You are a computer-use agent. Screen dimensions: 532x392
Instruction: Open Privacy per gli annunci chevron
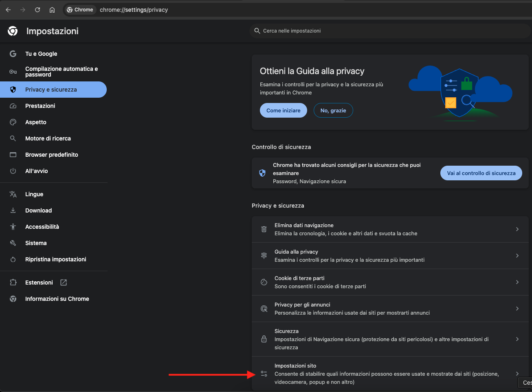coord(517,309)
